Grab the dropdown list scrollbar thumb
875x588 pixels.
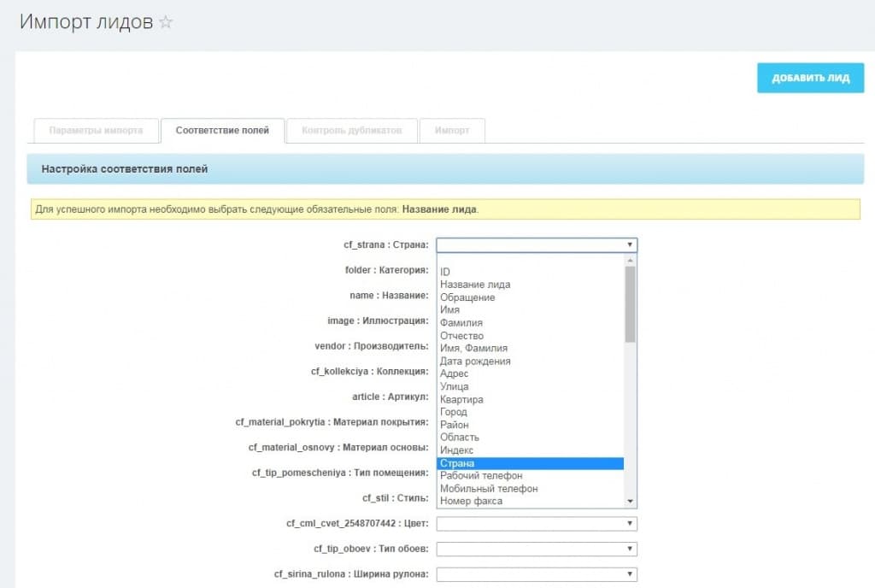631,303
